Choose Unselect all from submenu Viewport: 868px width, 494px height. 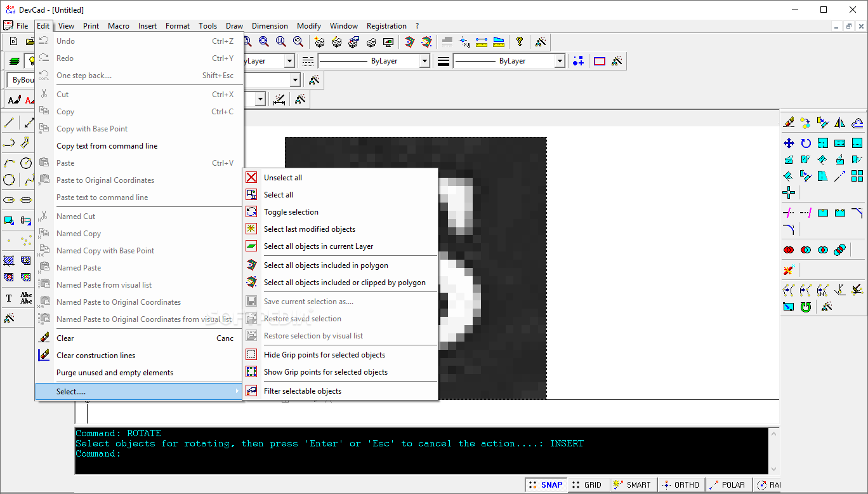[341, 178]
